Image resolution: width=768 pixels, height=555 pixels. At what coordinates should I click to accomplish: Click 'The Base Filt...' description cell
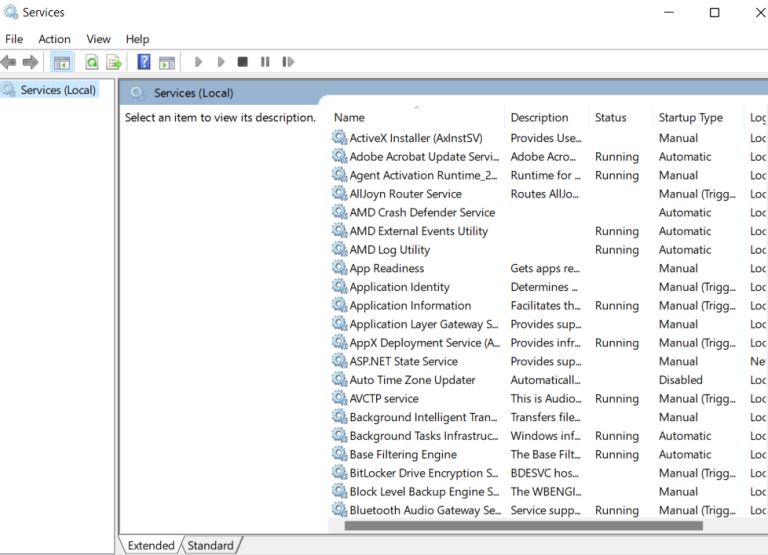pos(545,454)
